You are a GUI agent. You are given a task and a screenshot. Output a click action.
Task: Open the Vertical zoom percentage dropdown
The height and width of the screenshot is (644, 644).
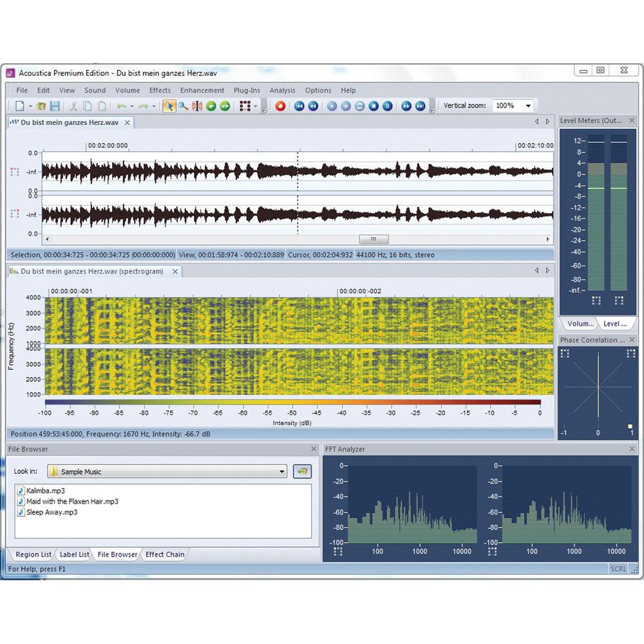pyautogui.click(x=529, y=106)
